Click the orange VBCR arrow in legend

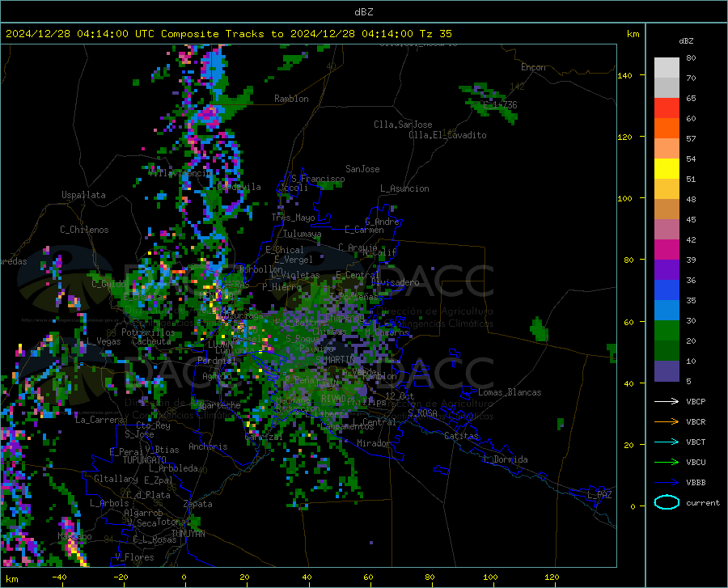click(667, 422)
